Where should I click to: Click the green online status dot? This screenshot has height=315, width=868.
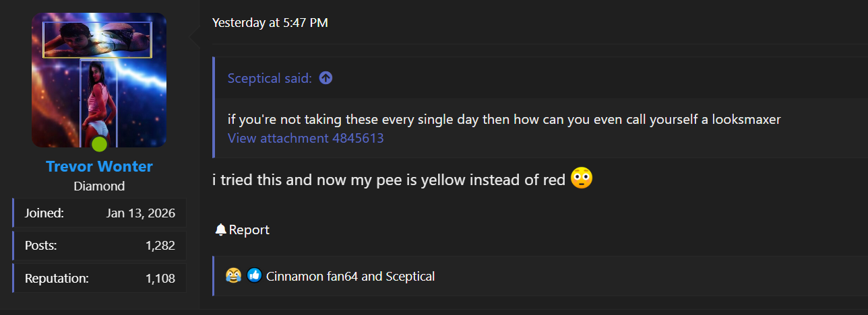tap(99, 144)
